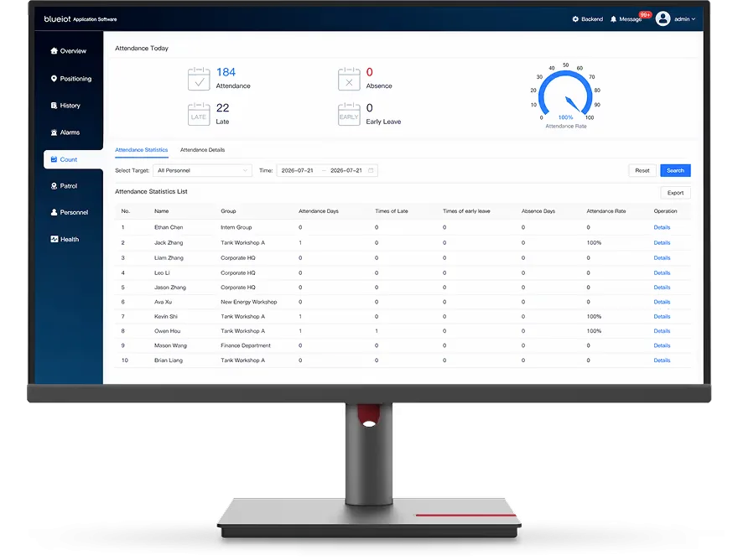The width and height of the screenshot is (738, 560).
Task: Select the Personnel person icon
Action: (55, 212)
